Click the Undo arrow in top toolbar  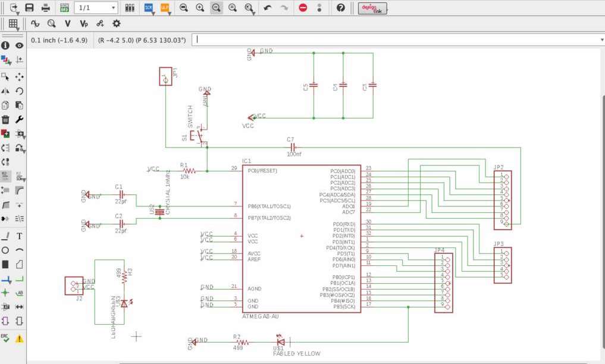click(x=267, y=8)
